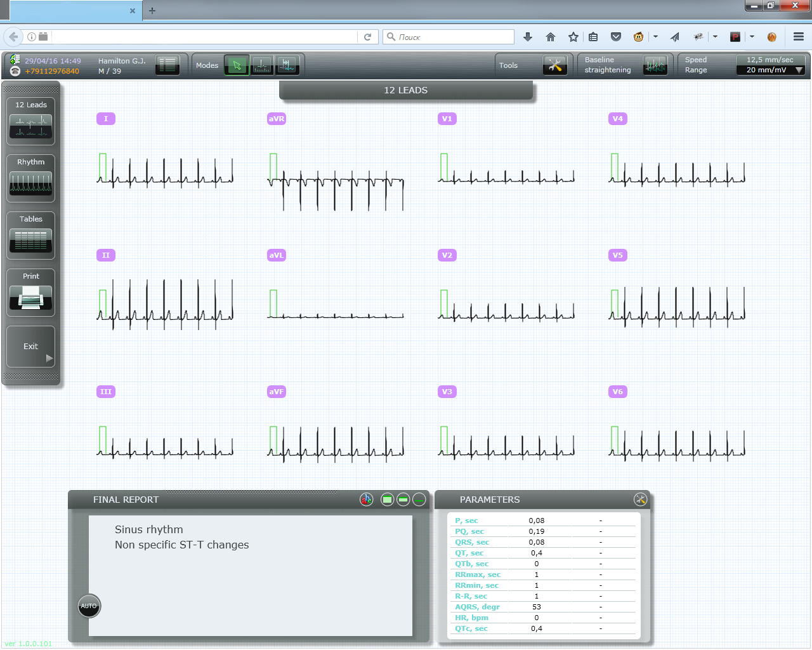The image size is (812, 650).
Task: Click the "QRS, sec" parameter label
Action: pyautogui.click(x=472, y=542)
